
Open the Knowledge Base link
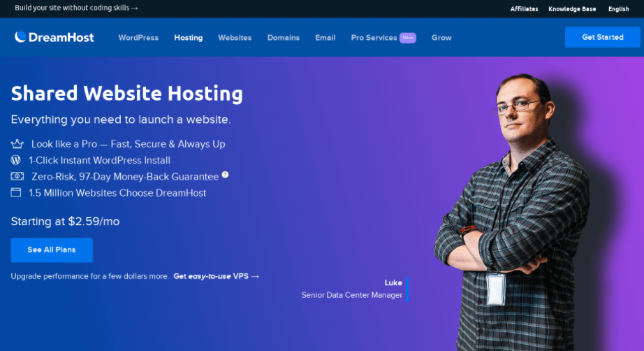(572, 8)
